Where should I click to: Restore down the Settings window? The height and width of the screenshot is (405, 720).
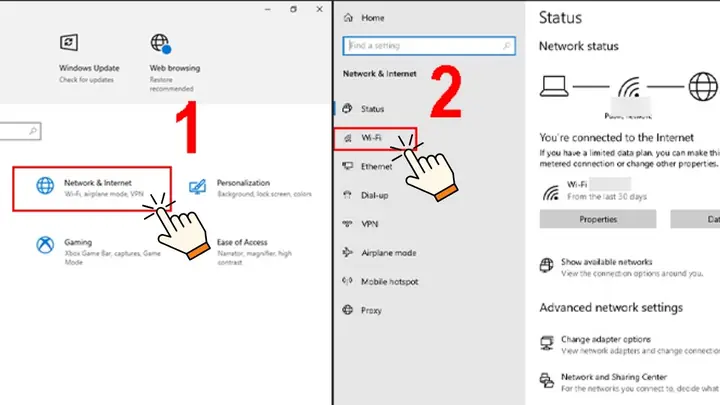click(x=293, y=9)
